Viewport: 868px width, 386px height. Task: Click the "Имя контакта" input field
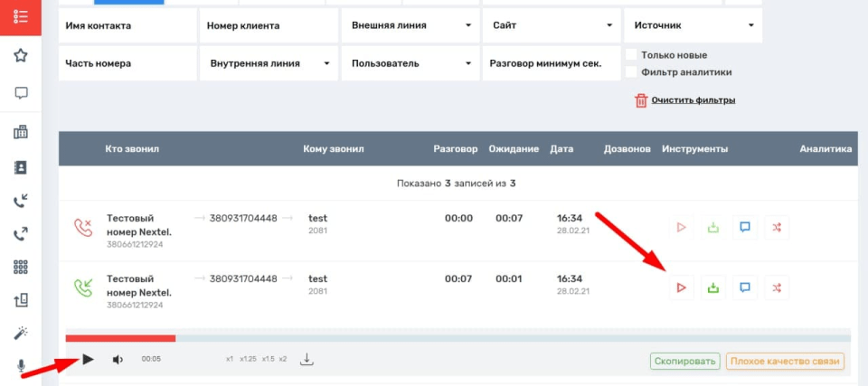(x=127, y=26)
